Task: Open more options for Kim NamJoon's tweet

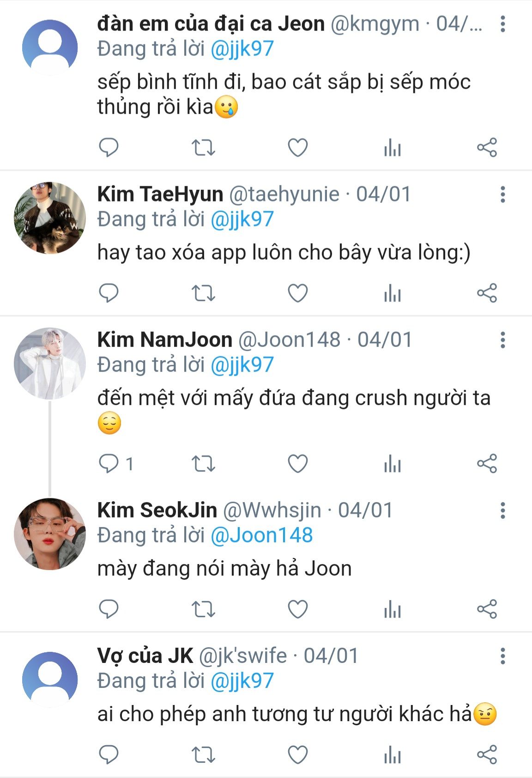Action: (x=502, y=340)
